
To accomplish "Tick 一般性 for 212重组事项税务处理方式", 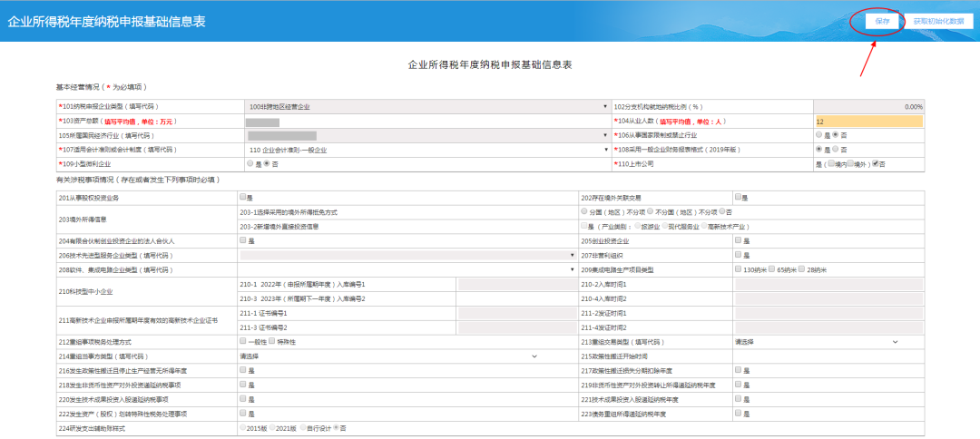I will [x=242, y=342].
